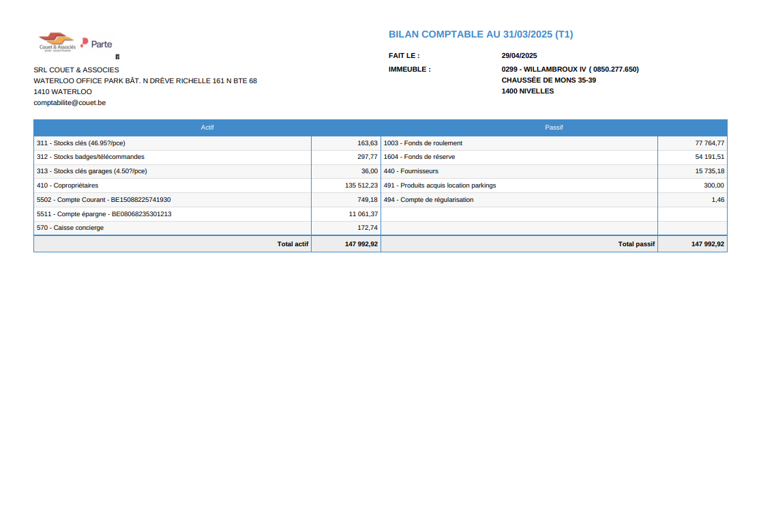
Task: Select the Actif column header
Action: pyautogui.click(x=207, y=128)
